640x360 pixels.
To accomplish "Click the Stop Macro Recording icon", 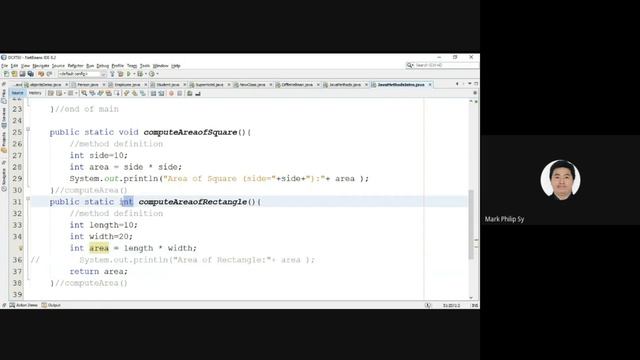I will click(180, 93).
